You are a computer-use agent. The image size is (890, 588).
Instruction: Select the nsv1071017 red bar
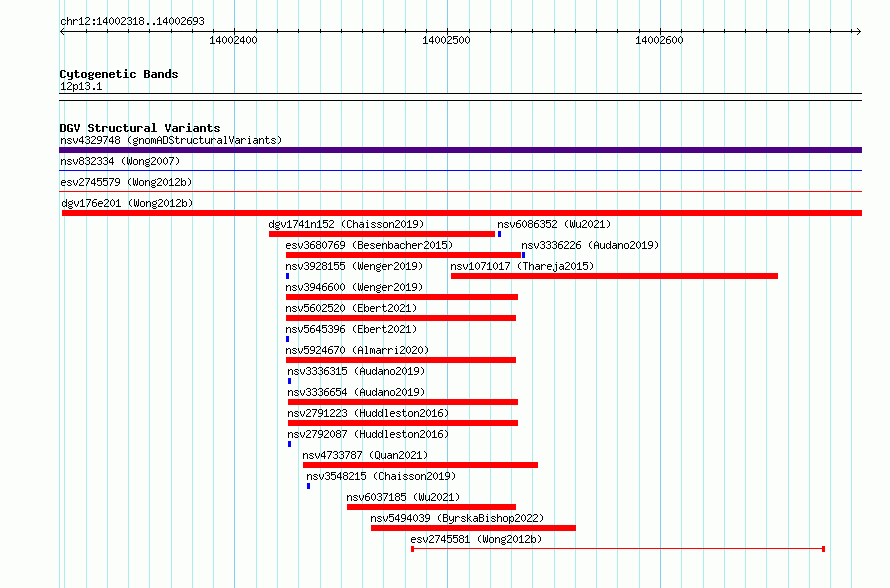[614, 276]
